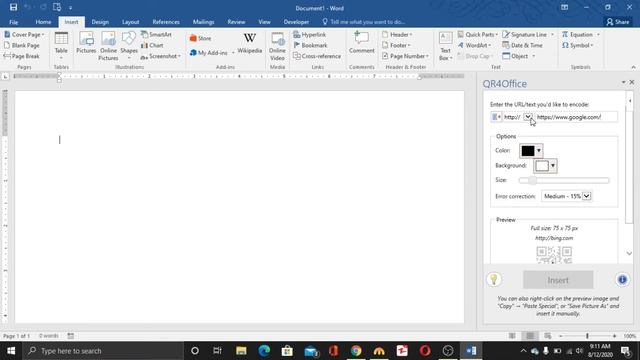Open the Table insert menu
The image size is (640, 360).
point(61,46)
